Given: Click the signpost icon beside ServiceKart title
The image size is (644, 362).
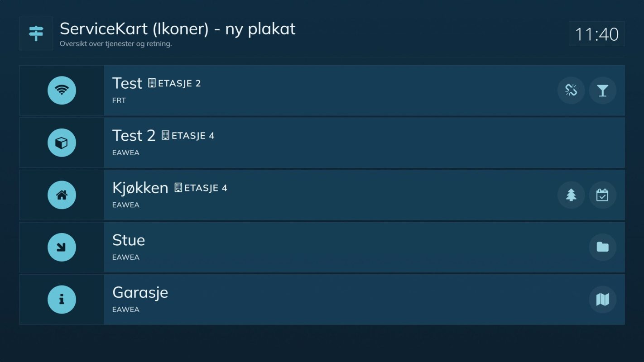Looking at the screenshot, I should (36, 33).
